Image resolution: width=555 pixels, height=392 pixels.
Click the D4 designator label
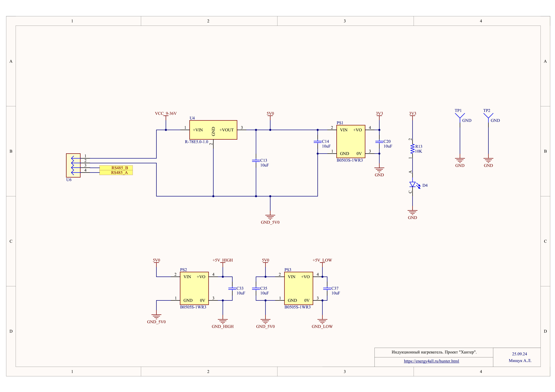pyautogui.click(x=425, y=186)
